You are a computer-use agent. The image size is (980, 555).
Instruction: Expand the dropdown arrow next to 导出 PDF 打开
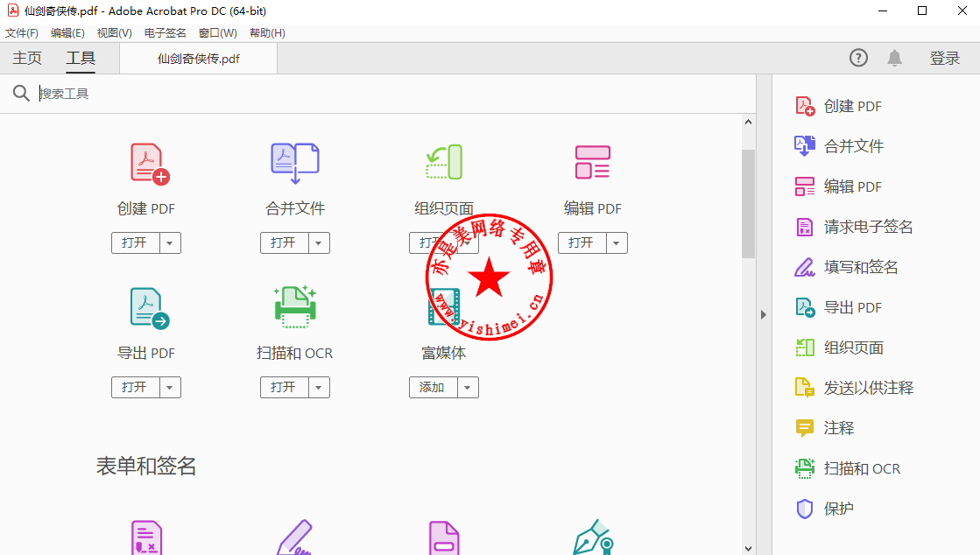click(170, 388)
